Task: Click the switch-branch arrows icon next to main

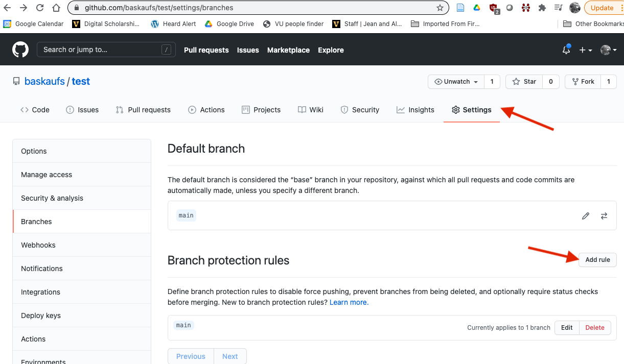Action: (x=604, y=216)
